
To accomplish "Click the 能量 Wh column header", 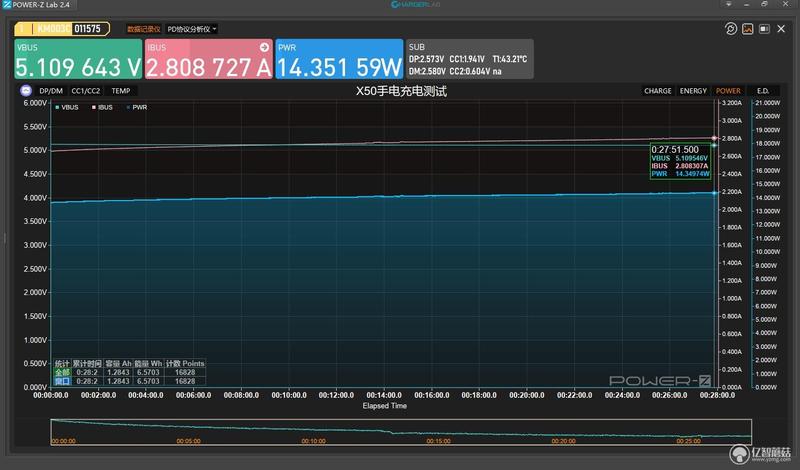I will pyautogui.click(x=148, y=364).
